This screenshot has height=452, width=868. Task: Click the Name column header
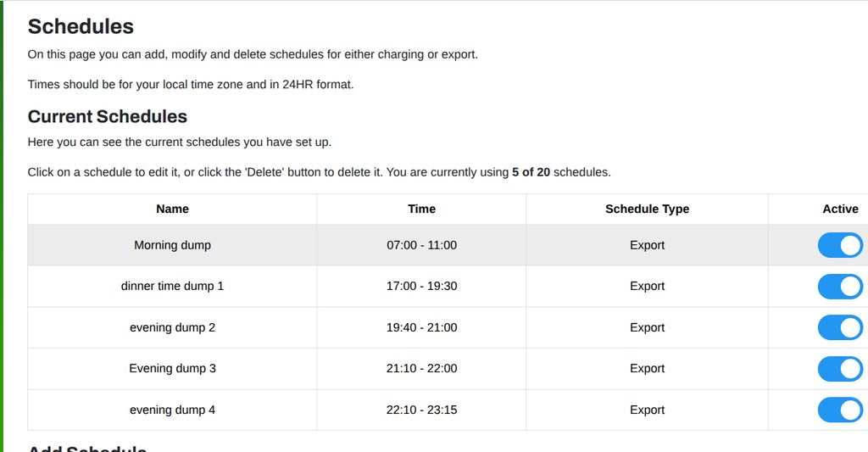coord(172,209)
